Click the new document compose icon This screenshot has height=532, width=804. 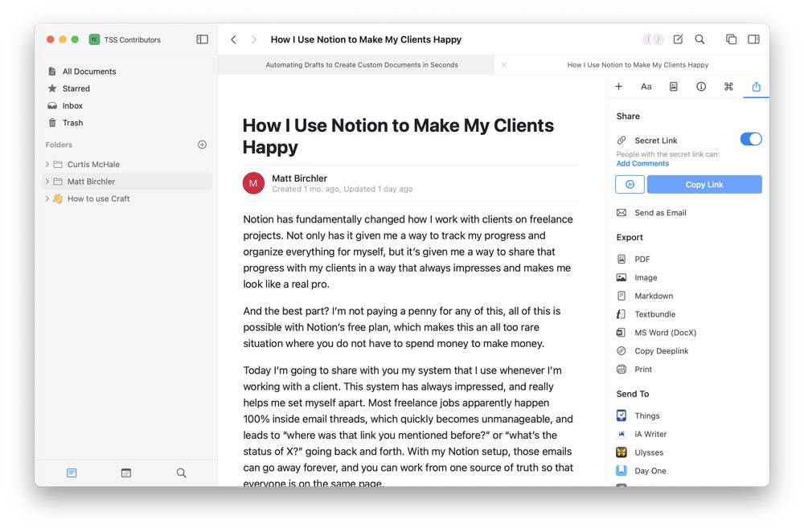(x=678, y=39)
